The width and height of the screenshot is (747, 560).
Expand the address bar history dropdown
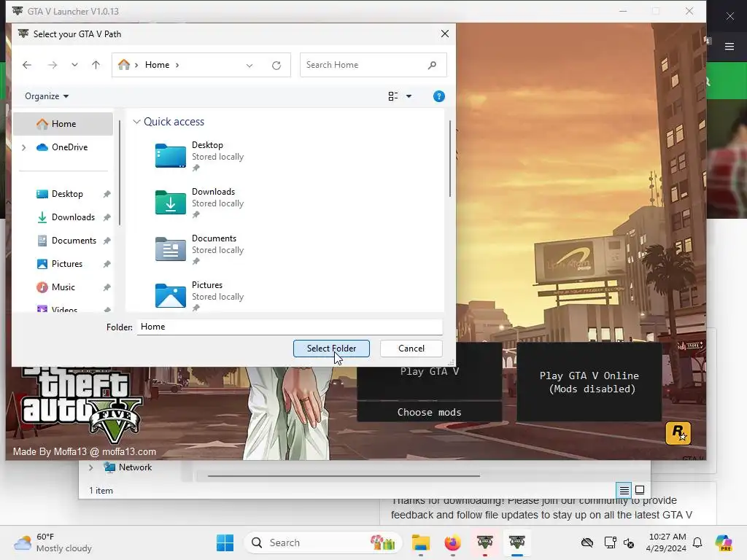[249, 65]
